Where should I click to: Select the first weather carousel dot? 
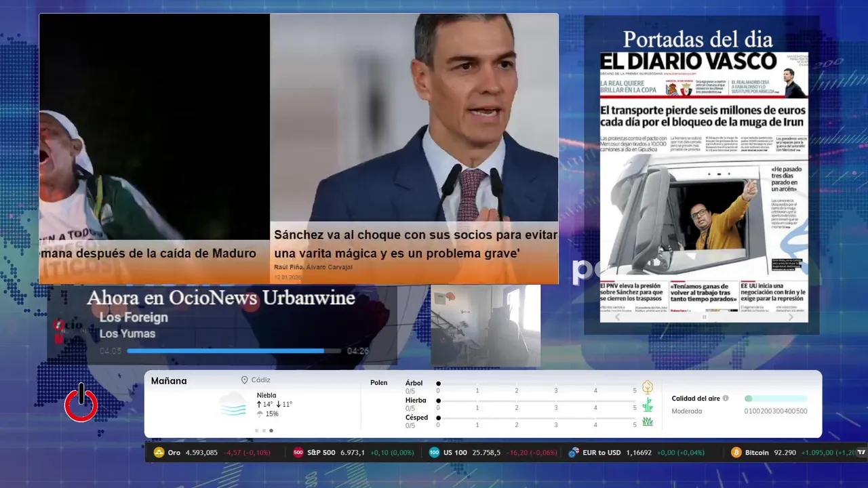point(256,430)
